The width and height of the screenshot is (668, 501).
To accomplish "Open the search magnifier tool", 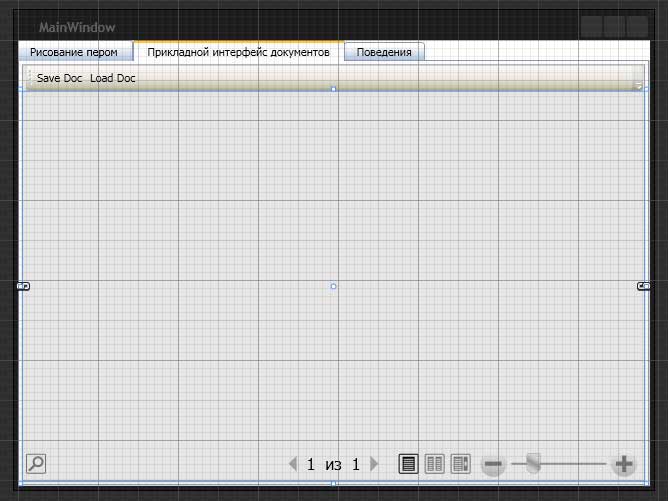I will (x=36, y=464).
